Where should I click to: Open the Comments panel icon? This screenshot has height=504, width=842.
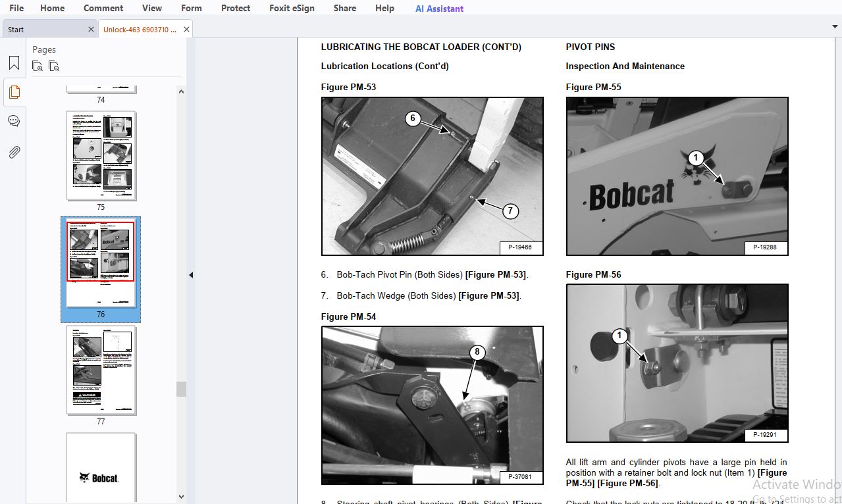point(14,121)
